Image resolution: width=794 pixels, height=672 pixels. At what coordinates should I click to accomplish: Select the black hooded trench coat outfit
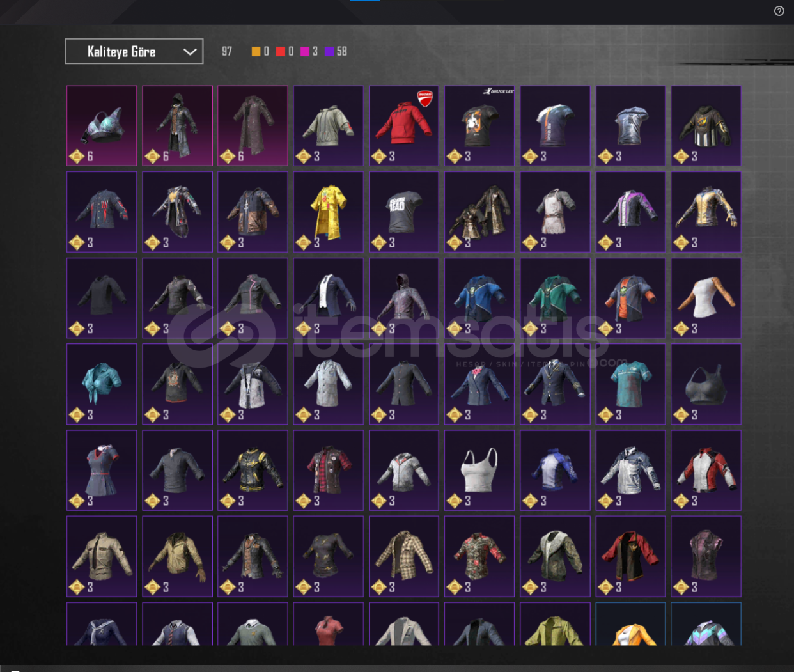click(x=177, y=126)
